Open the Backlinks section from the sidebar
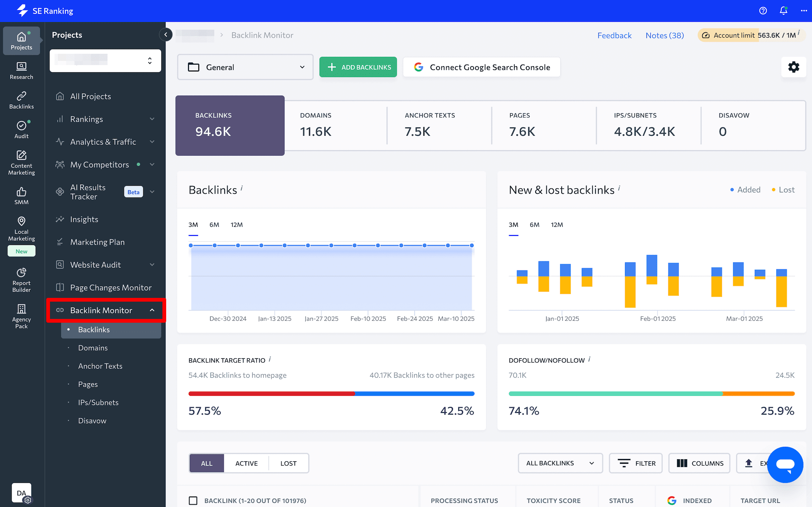812x507 pixels. click(x=21, y=99)
